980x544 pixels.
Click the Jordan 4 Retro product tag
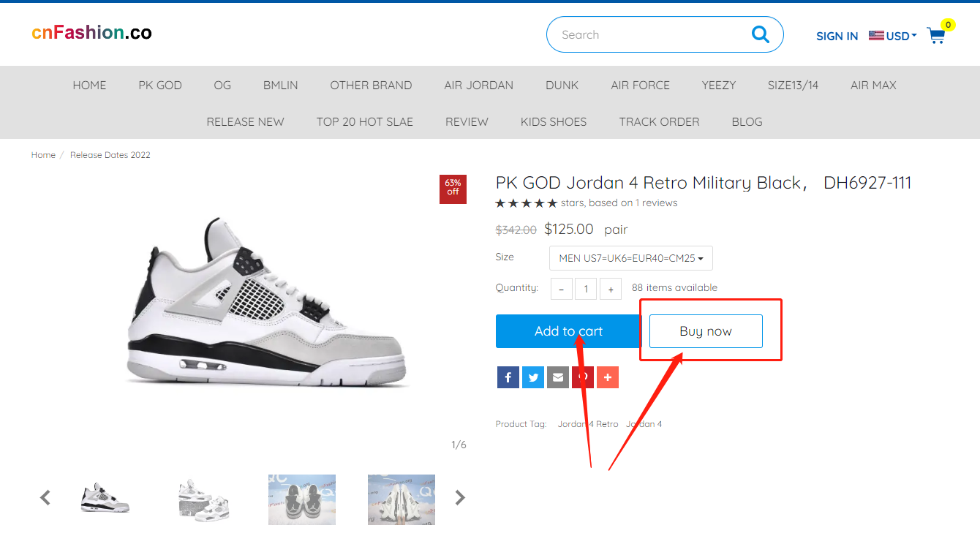point(588,424)
